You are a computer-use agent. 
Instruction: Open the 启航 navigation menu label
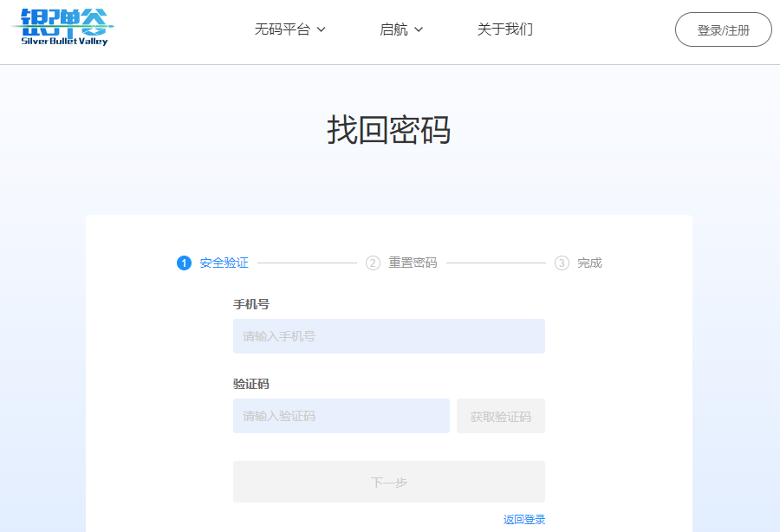pyautogui.click(x=393, y=29)
